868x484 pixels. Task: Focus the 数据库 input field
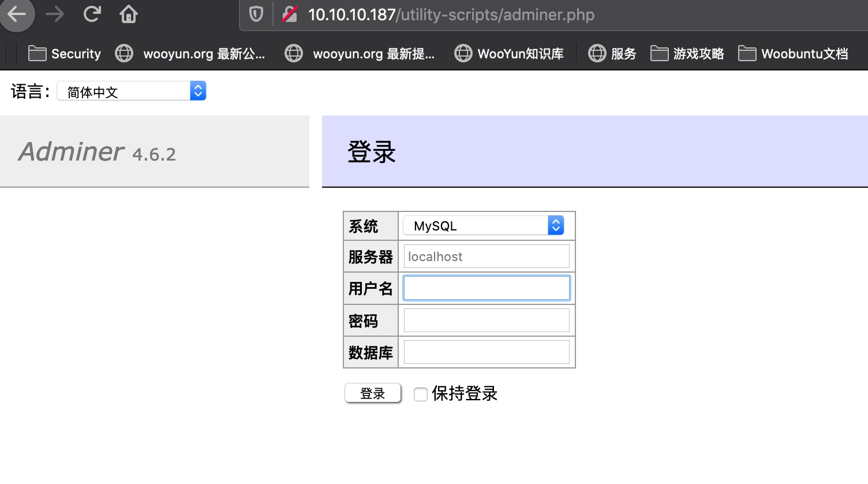487,352
